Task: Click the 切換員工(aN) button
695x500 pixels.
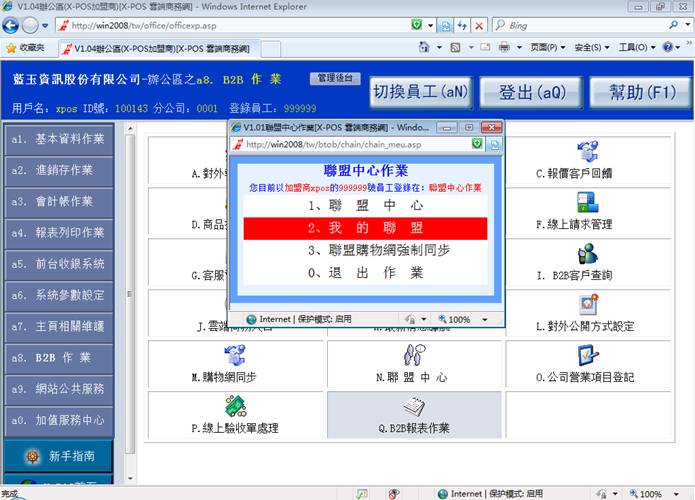Action: [x=419, y=92]
